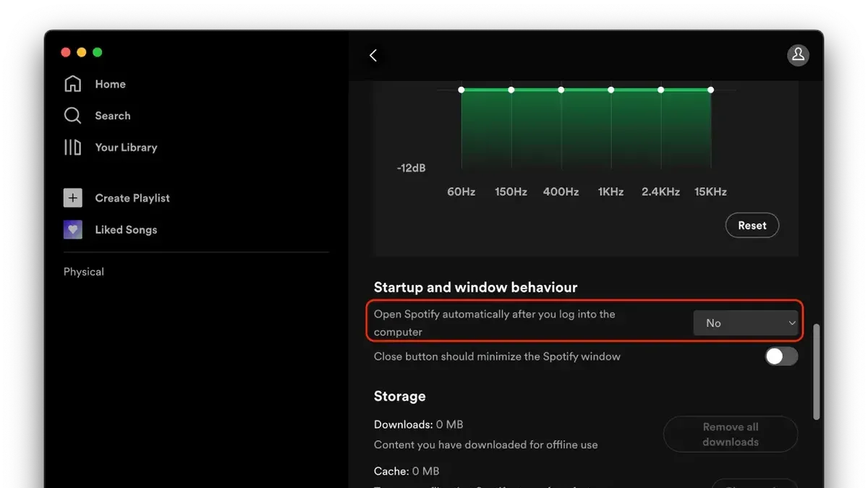Image resolution: width=868 pixels, height=488 pixels.
Task: Select the 1KHz equalizer handle
Action: [x=611, y=90]
